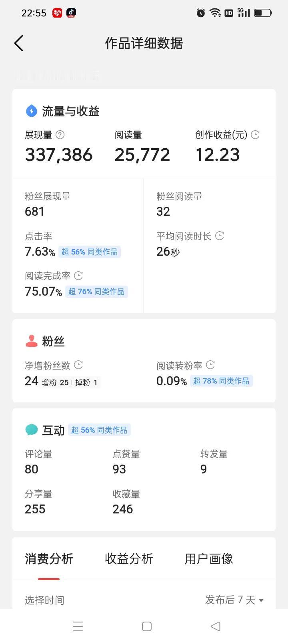Image resolution: width=288 pixels, height=644 pixels.
Task: Tap the clock icon beside 创作收益(元)
Action: pyautogui.click(x=255, y=135)
